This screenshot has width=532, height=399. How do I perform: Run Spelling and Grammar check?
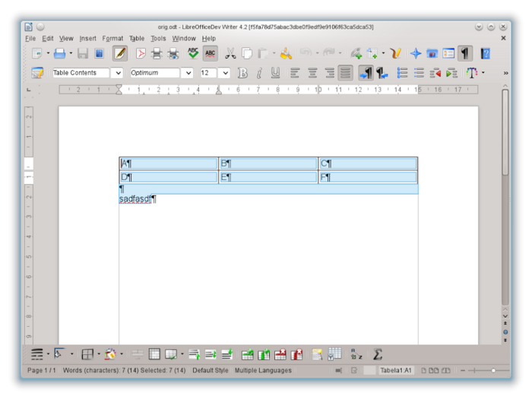(x=193, y=53)
